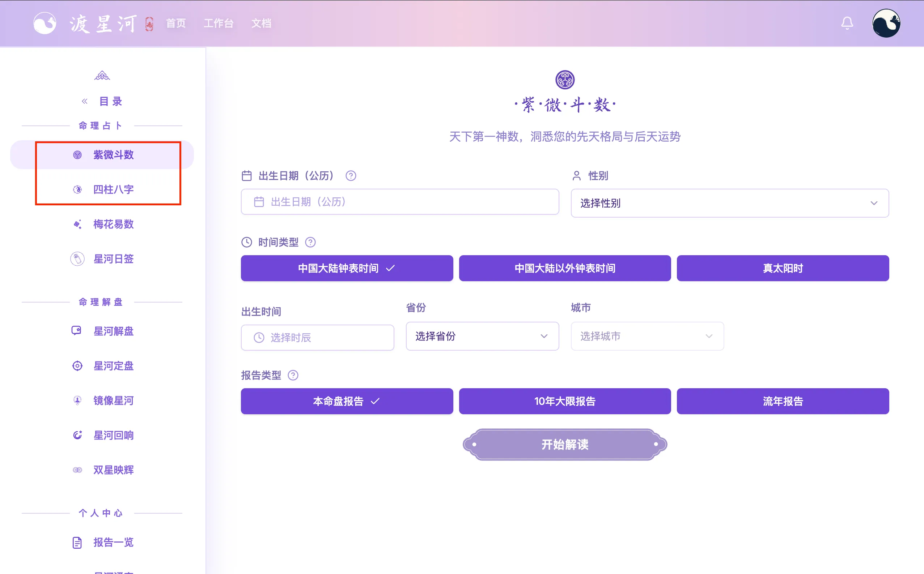The height and width of the screenshot is (574, 924).
Task: Click the 出生日期 date input field
Action: [x=399, y=202]
